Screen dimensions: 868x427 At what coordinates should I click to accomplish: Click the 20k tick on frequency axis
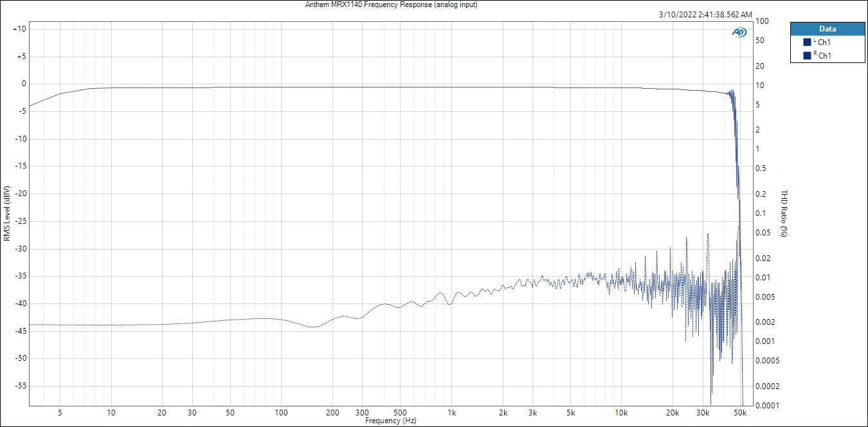(673, 412)
